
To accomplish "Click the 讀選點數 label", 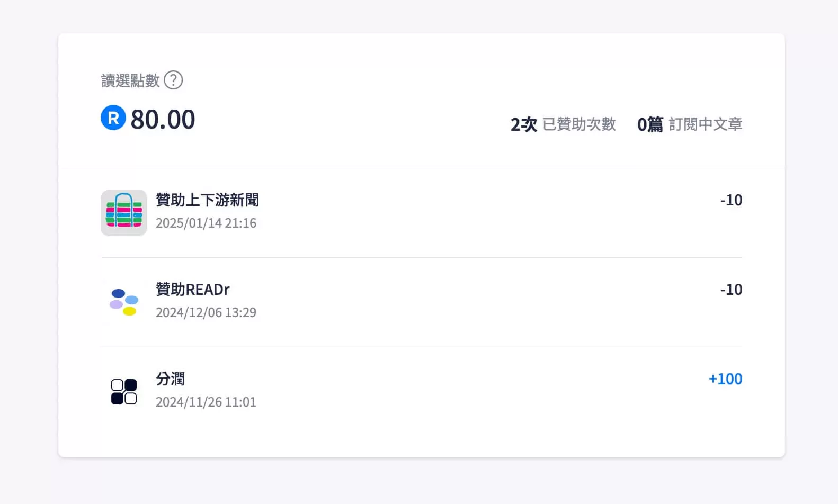I will pos(130,80).
